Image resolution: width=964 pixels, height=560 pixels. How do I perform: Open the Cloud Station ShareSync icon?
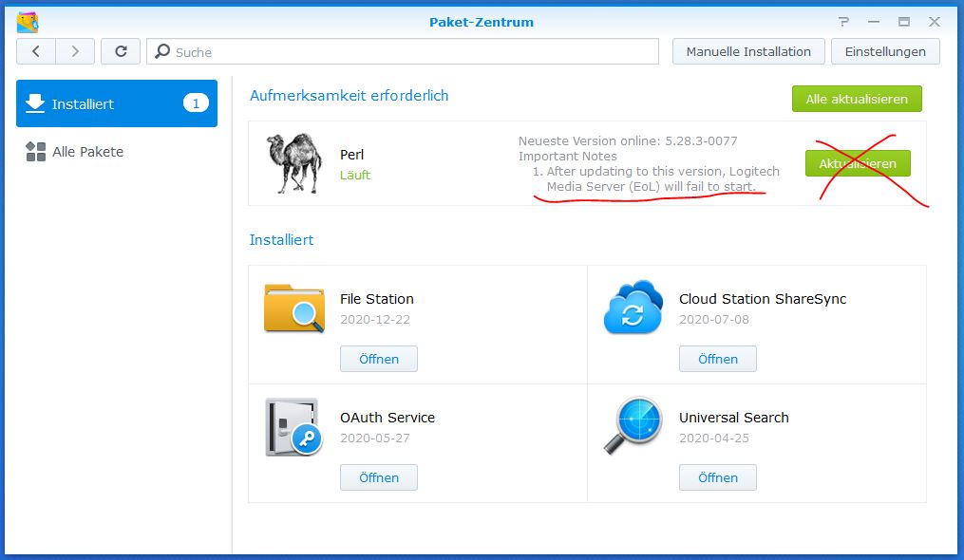633,307
